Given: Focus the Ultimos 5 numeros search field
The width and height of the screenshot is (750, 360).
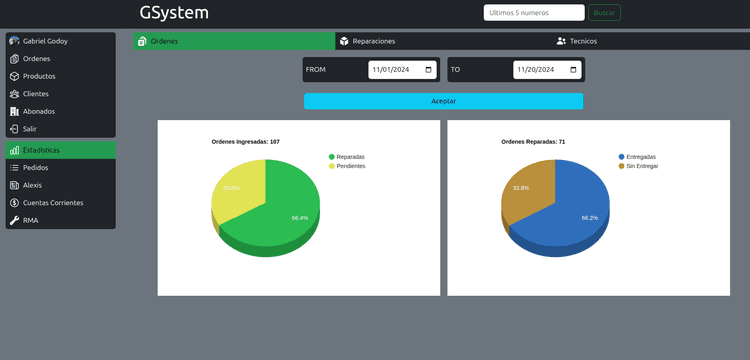Looking at the screenshot, I should pyautogui.click(x=534, y=13).
